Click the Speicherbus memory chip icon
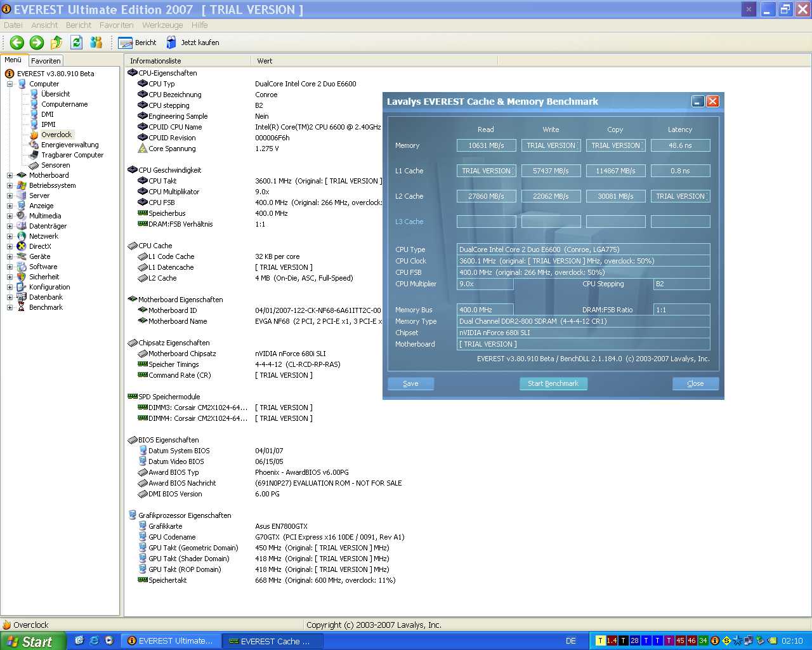The image size is (812, 650). pyautogui.click(x=143, y=213)
